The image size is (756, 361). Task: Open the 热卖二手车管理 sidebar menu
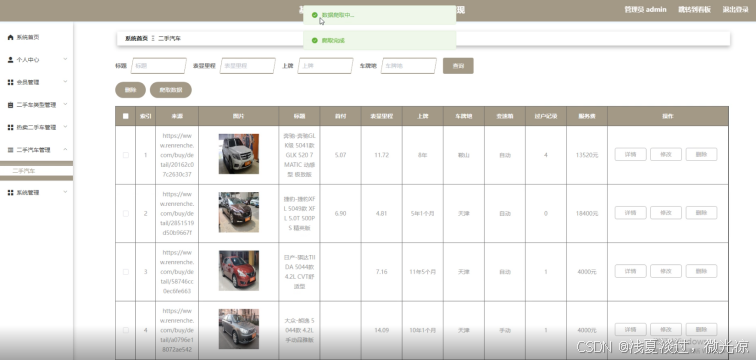click(x=37, y=127)
